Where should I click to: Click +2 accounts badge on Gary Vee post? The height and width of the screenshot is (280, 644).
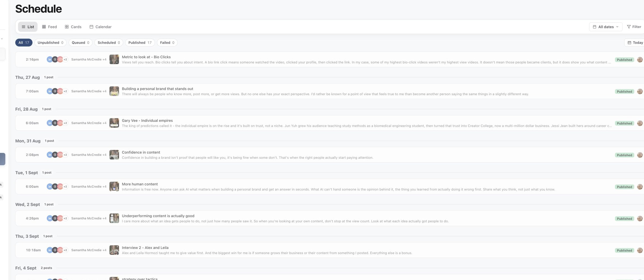(65, 123)
